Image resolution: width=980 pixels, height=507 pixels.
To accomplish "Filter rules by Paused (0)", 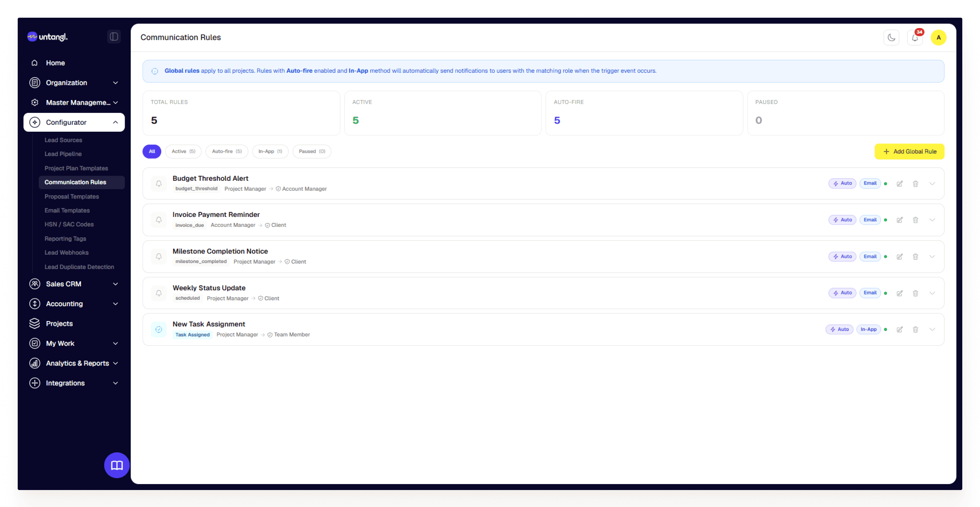I will [x=312, y=151].
